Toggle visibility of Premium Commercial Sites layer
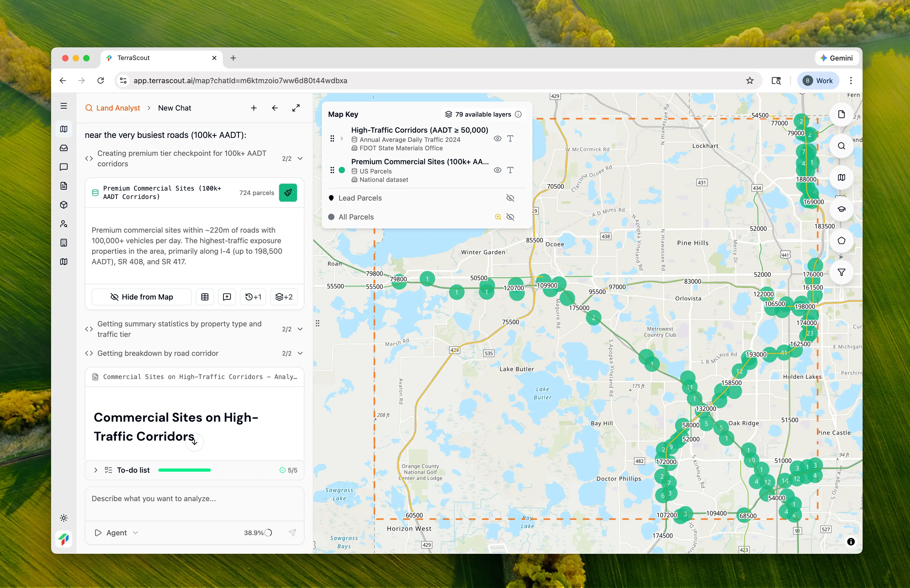Image resolution: width=910 pixels, height=588 pixels. coord(497,170)
